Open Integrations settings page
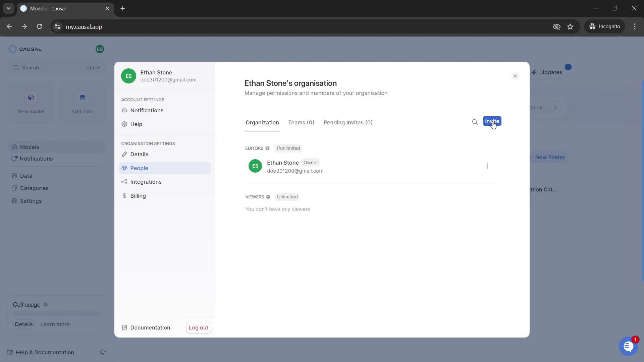The width and height of the screenshot is (644, 362). [146, 182]
